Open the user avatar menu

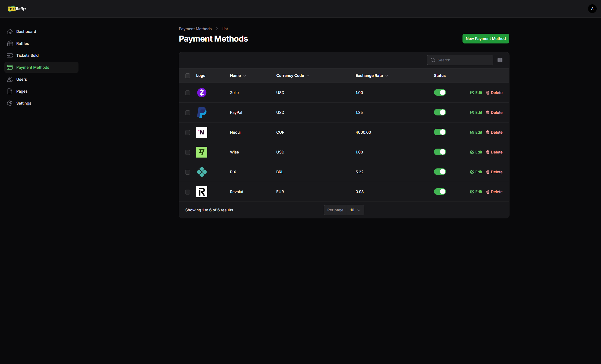tap(592, 9)
